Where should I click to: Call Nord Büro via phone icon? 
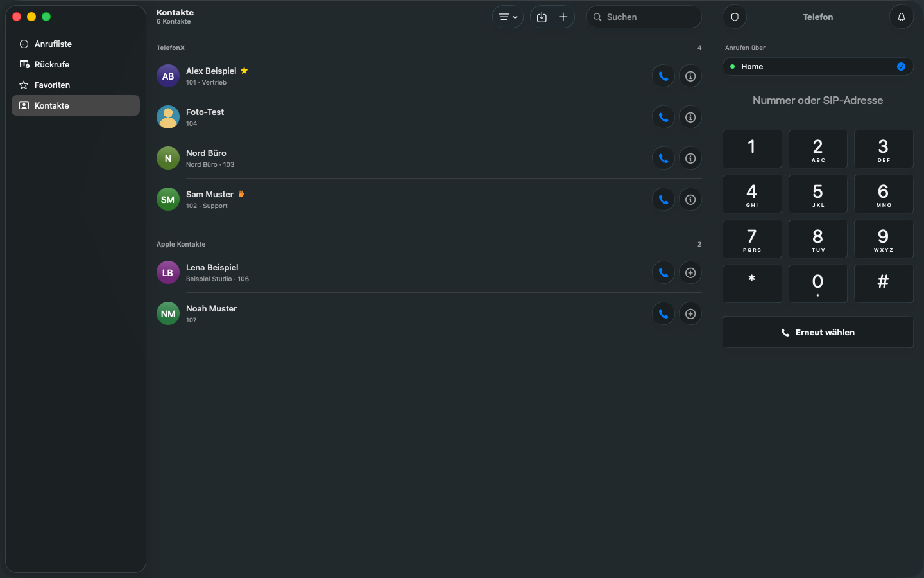click(x=663, y=159)
